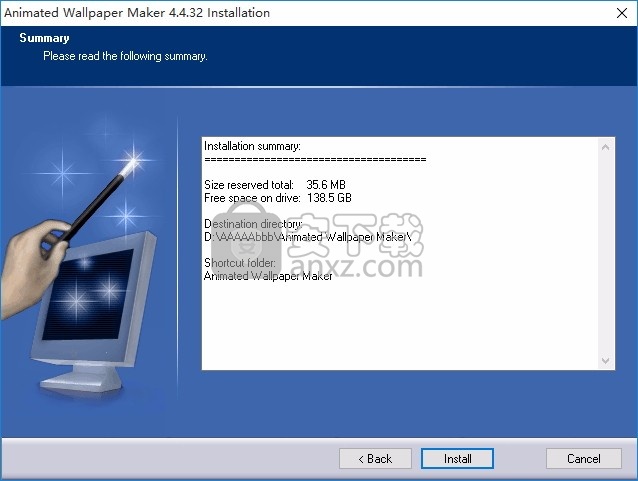Viewport: 638px width, 481px height.
Task: Click the summary box scroll up arrow
Action: pyautogui.click(x=606, y=146)
